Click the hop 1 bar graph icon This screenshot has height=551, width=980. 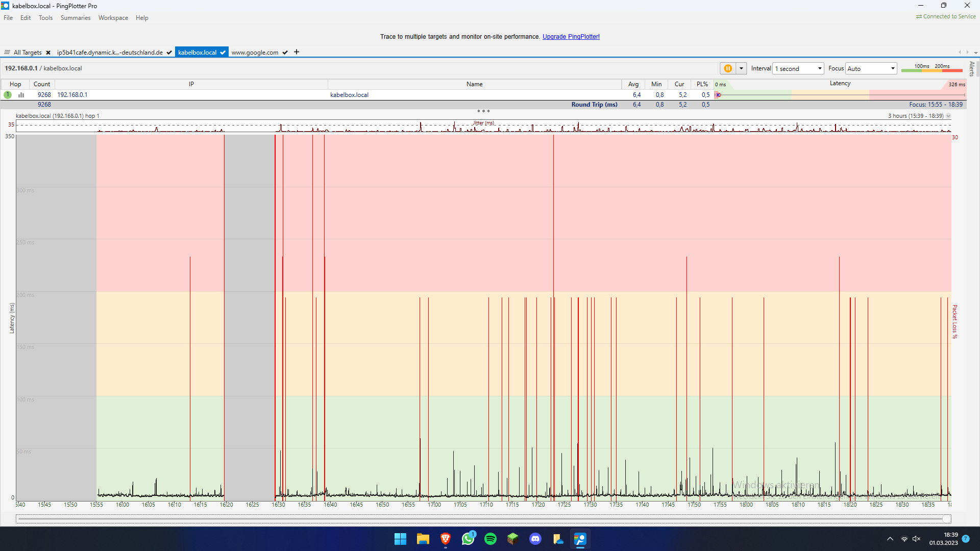pos(21,95)
